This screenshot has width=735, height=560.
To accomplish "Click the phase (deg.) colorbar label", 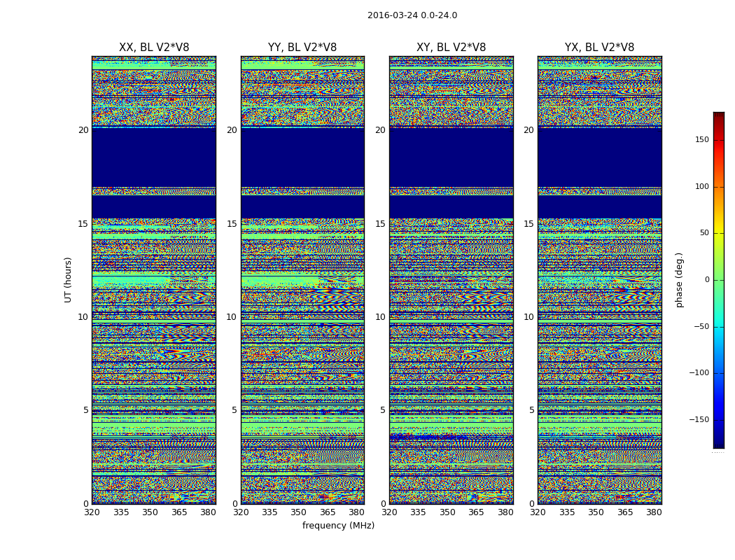I will coord(679,280).
